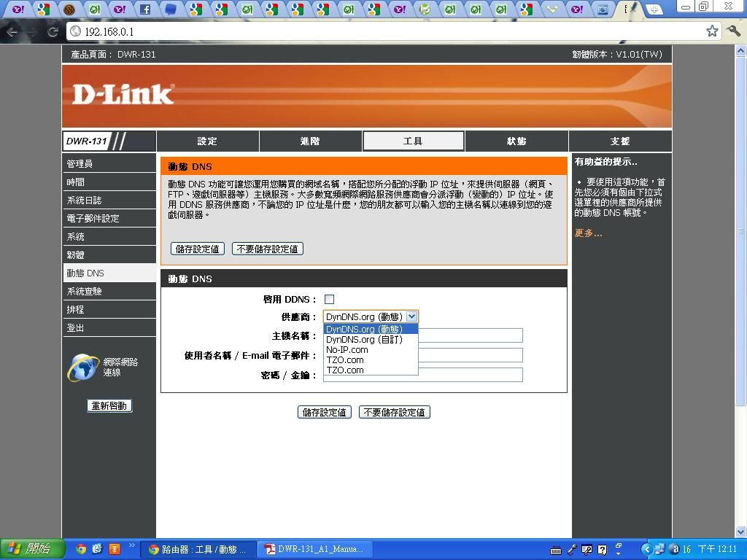Enable the 啓用 DDNS checkbox

pyautogui.click(x=329, y=299)
